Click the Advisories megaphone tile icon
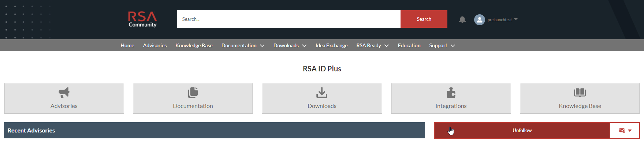 (x=64, y=93)
